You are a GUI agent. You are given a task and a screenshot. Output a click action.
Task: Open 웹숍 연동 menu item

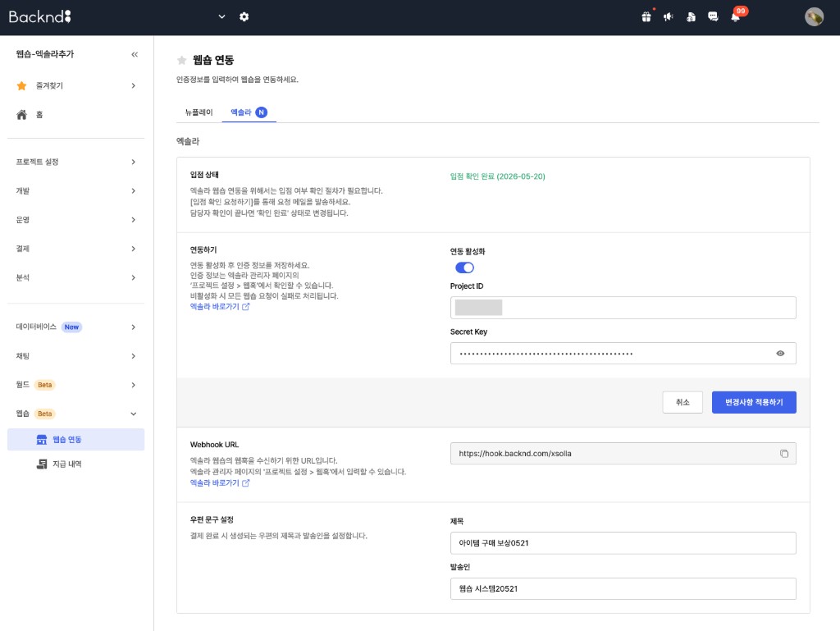(x=75, y=439)
